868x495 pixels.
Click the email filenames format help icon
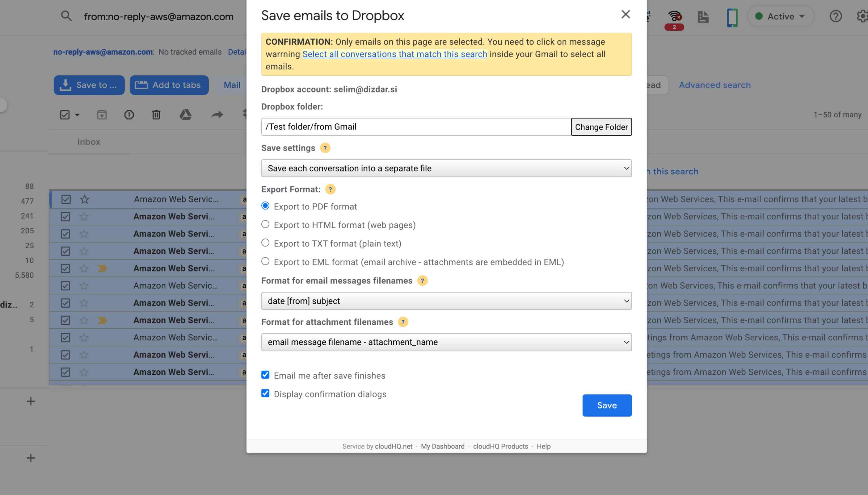coord(422,281)
